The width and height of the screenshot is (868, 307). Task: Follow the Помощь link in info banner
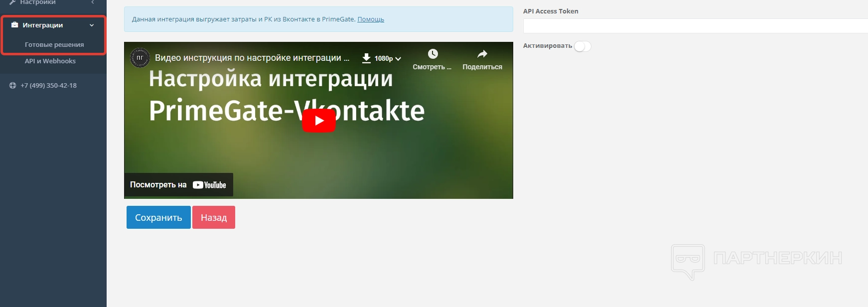pyautogui.click(x=371, y=19)
